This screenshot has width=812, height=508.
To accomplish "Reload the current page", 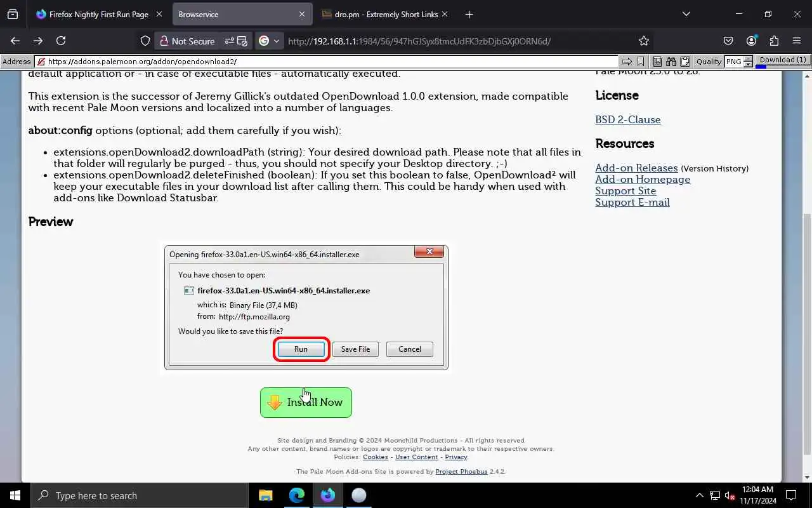I will click(x=61, y=41).
